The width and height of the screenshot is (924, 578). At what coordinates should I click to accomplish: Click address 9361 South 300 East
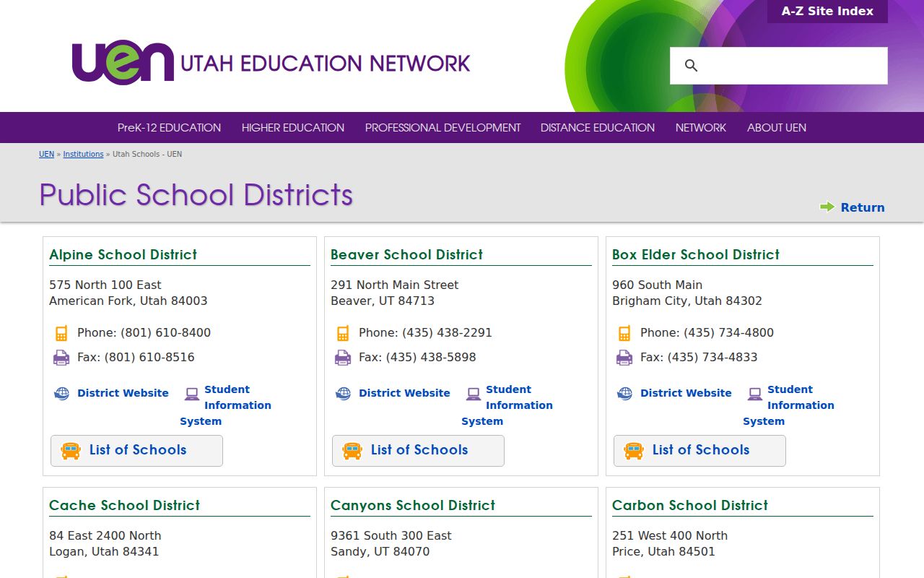(391, 535)
